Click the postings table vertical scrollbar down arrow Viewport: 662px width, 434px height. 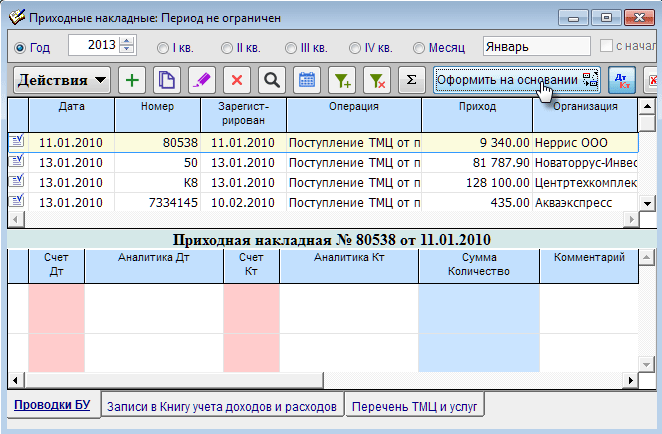point(646,364)
